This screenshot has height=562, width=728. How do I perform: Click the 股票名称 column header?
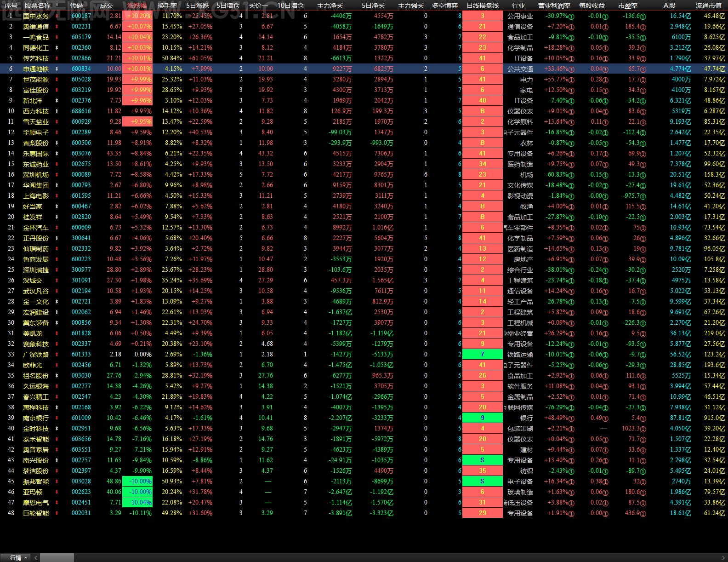click(x=38, y=6)
